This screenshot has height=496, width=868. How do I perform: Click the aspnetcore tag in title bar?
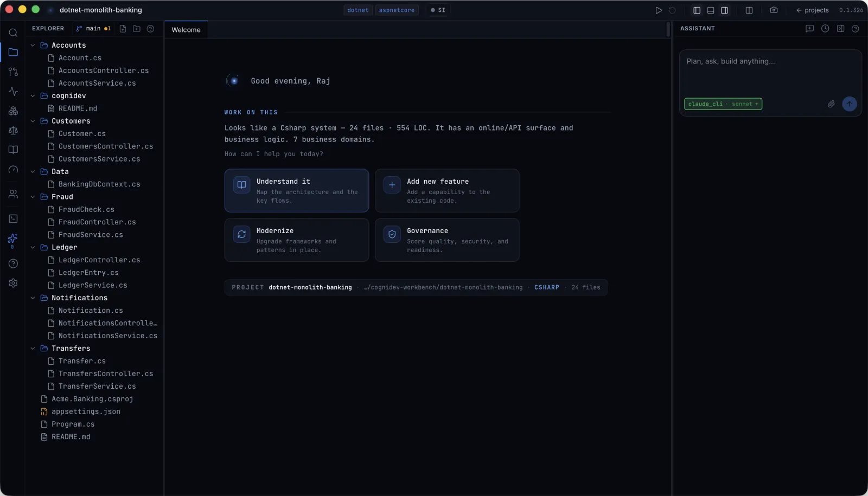[397, 10]
